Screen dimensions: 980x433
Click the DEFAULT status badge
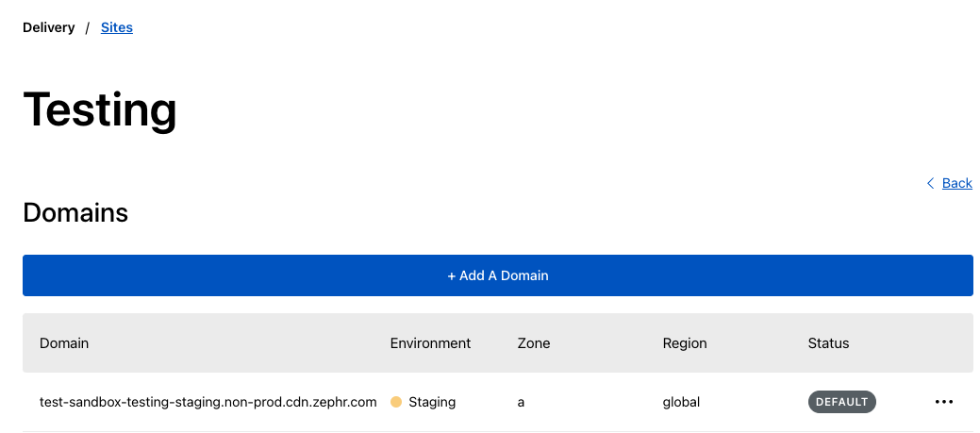coord(841,402)
